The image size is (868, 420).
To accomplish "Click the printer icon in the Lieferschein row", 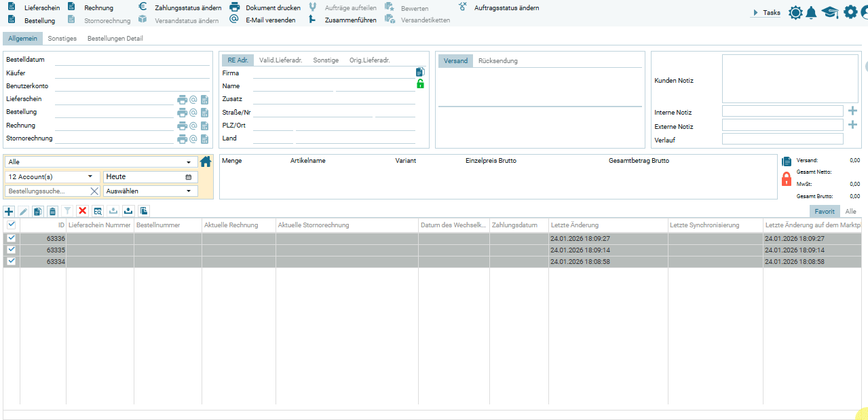I will 182,100.
